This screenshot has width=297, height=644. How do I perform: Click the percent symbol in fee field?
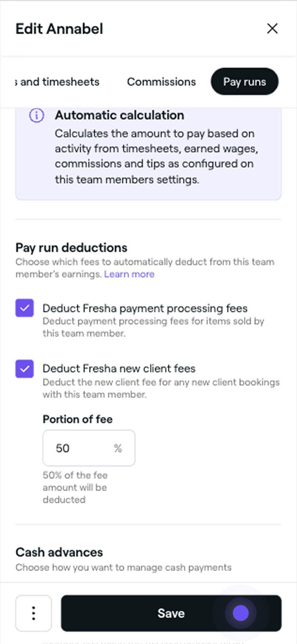[118, 448]
